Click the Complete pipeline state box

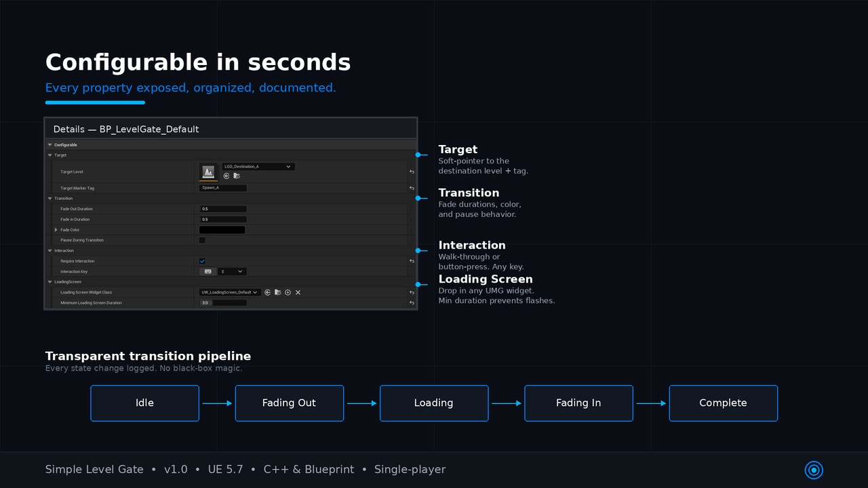tap(724, 403)
